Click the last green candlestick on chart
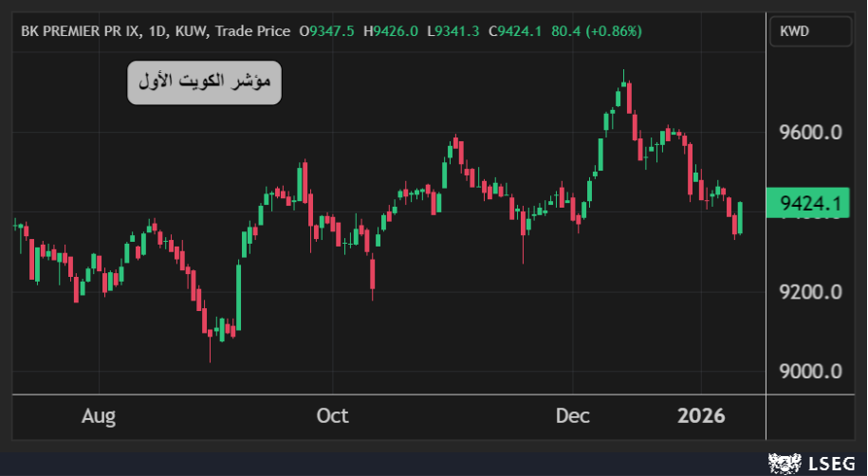Image resolution: width=868 pixels, height=476 pixels. [740, 218]
